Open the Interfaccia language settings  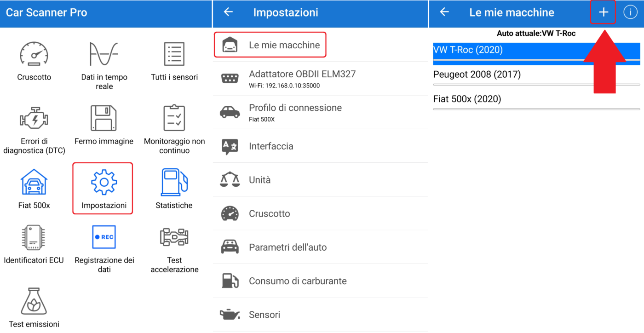click(x=321, y=146)
